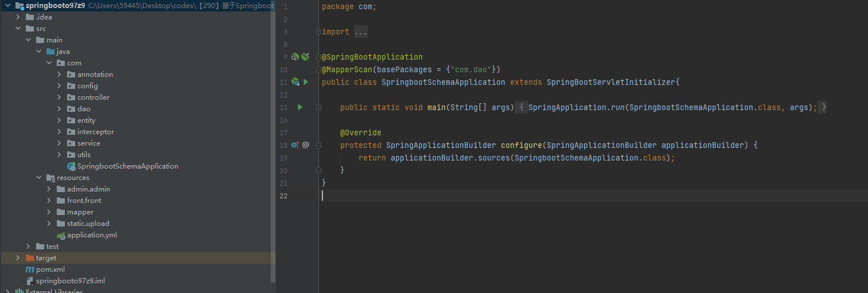Click the run arrow beside the main method
868x293 pixels.
tap(300, 107)
